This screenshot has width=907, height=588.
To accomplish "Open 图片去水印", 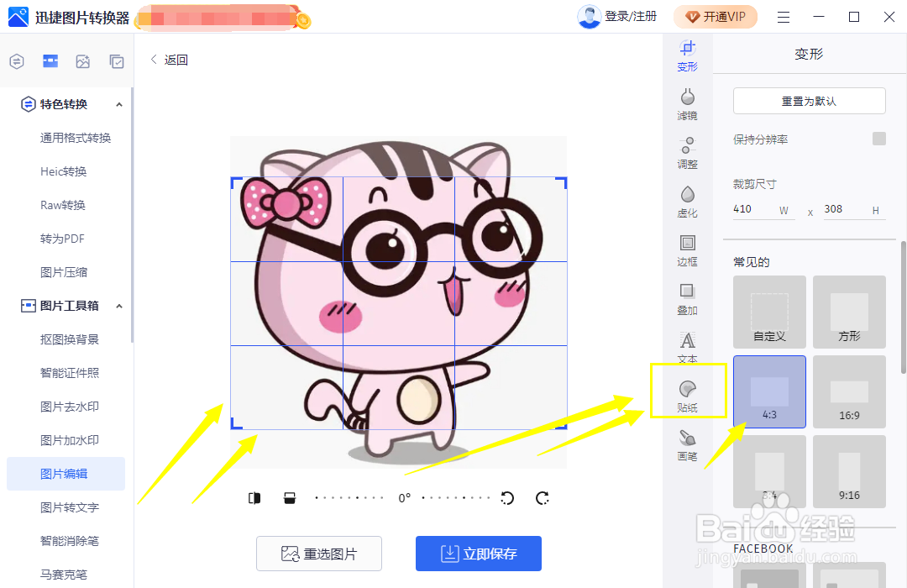I will click(70, 407).
